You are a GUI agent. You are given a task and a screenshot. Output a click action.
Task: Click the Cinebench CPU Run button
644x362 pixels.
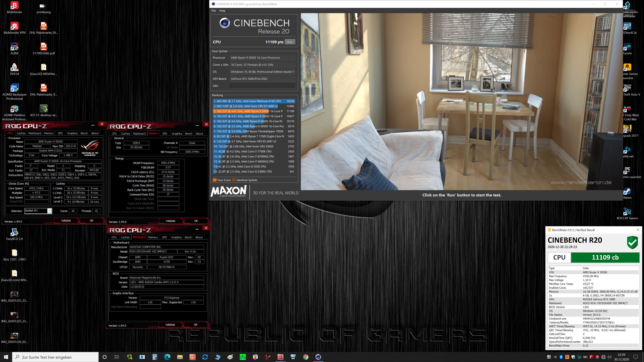pos(290,42)
